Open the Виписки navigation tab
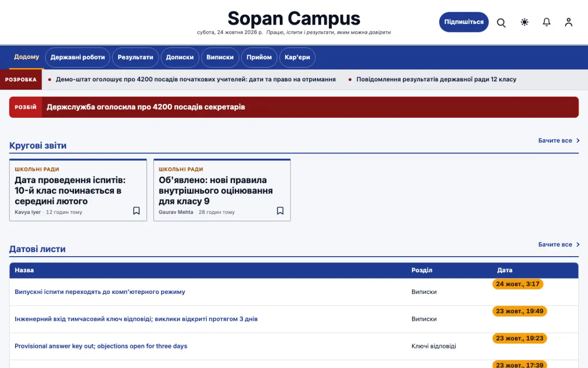 220,57
